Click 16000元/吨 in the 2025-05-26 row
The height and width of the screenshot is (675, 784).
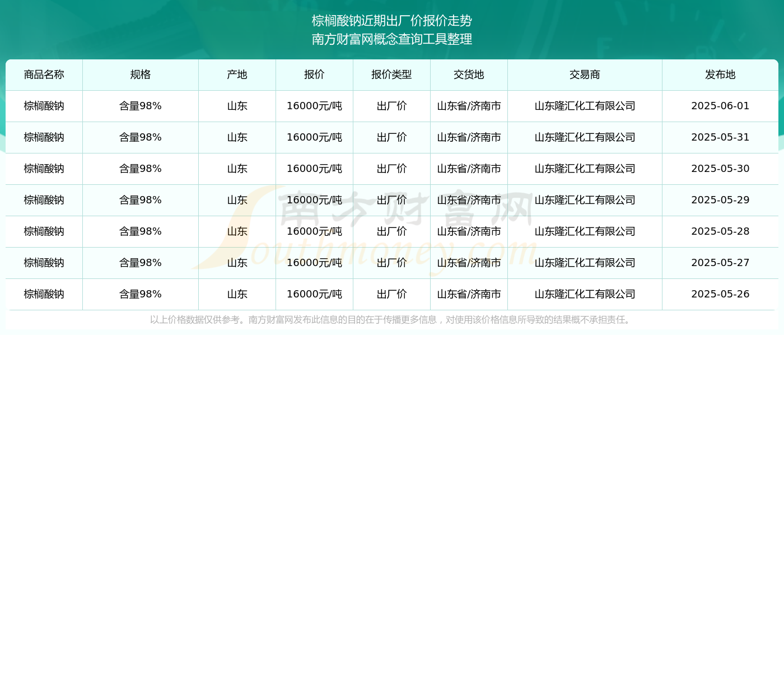tap(315, 294)
